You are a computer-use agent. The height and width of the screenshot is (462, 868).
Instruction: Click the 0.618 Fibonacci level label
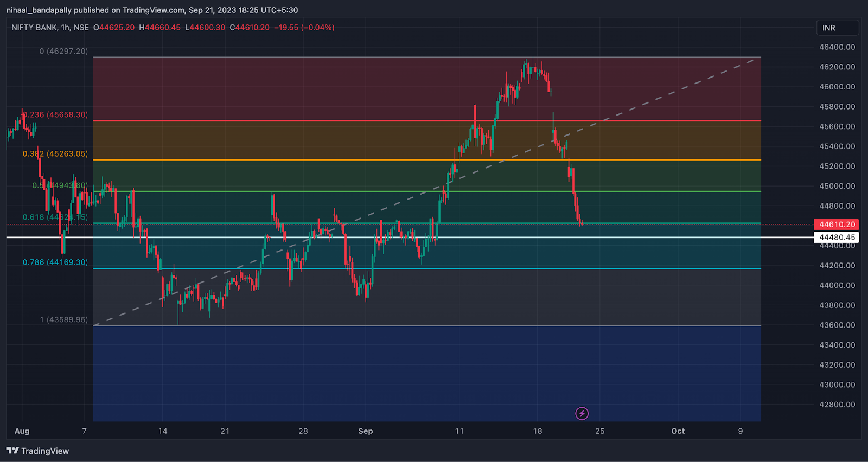(x=55, y=217)
